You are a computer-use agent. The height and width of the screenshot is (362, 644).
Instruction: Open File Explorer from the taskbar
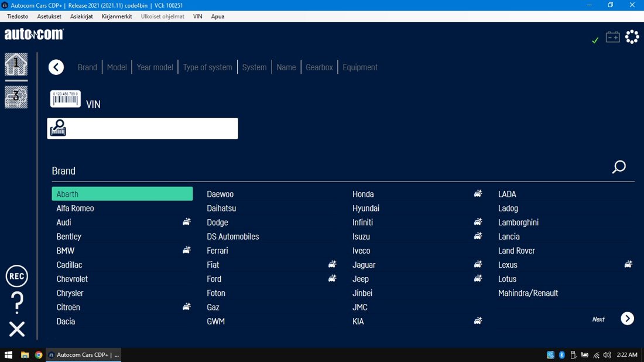point(25,354)
